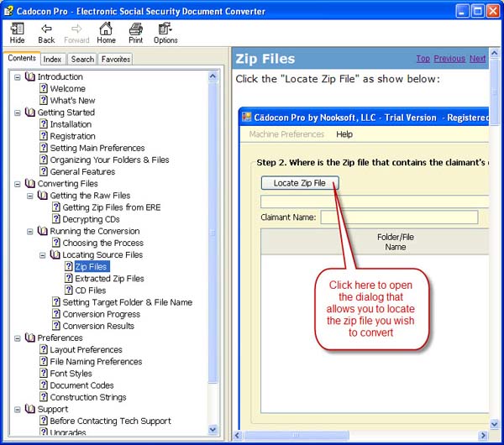Collapse the Getting Started tree node

coord(18,113)
